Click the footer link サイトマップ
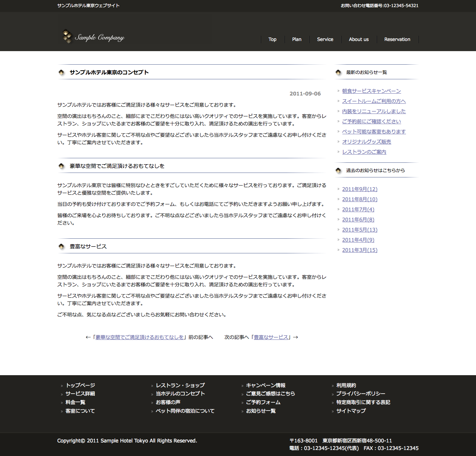The width and height of the screenshot is (476, 456). click(351, 411)
